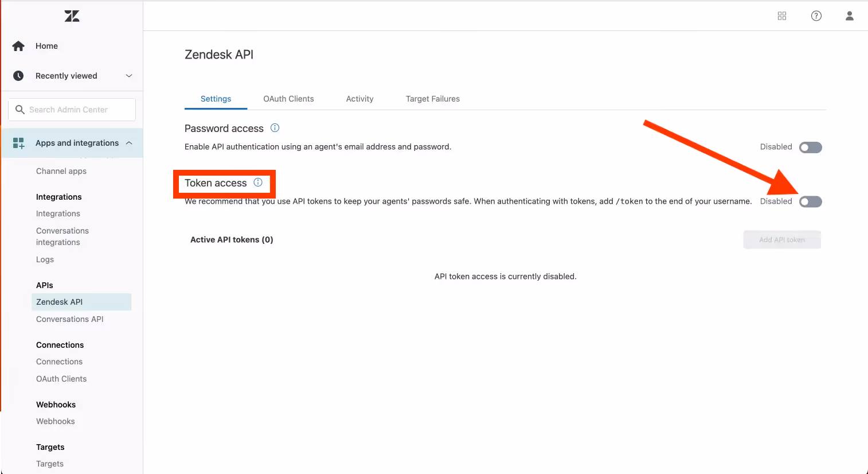
Task: Click the Password access info icon
Action: click(275, 128)
